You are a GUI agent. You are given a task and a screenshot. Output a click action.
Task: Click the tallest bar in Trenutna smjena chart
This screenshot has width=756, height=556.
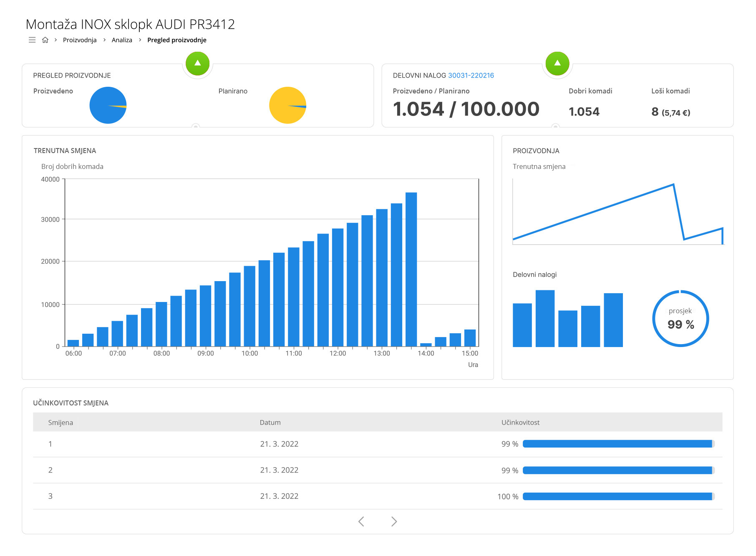(x=411, y=269)
